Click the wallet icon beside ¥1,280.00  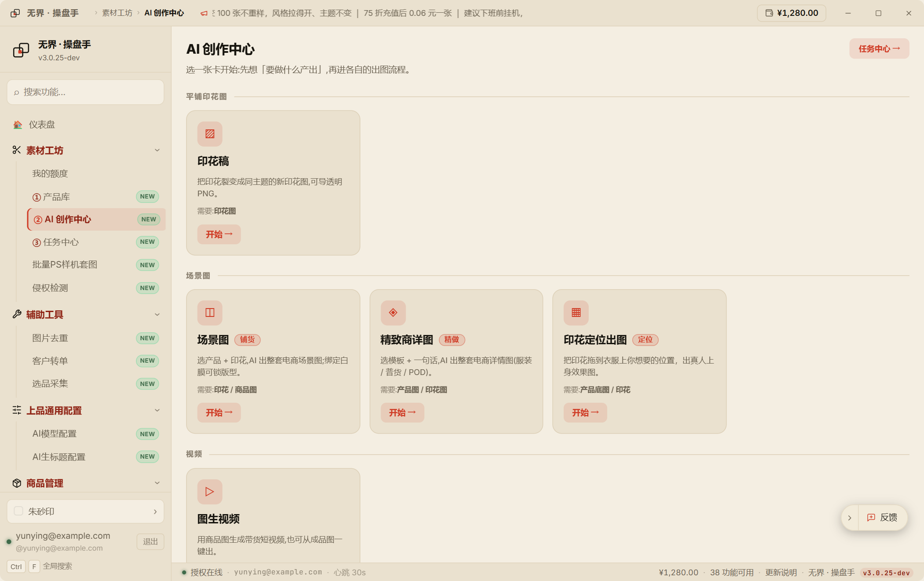tap(769, 13)
